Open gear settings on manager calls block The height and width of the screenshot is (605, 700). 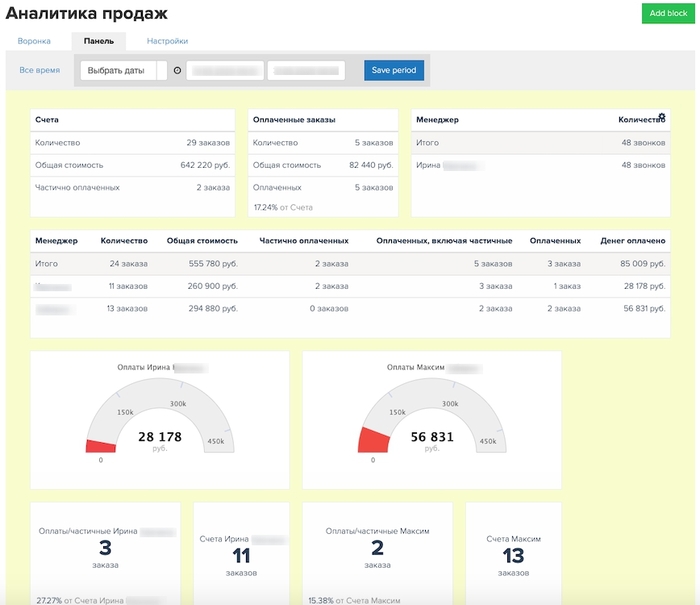click(662, 116)
